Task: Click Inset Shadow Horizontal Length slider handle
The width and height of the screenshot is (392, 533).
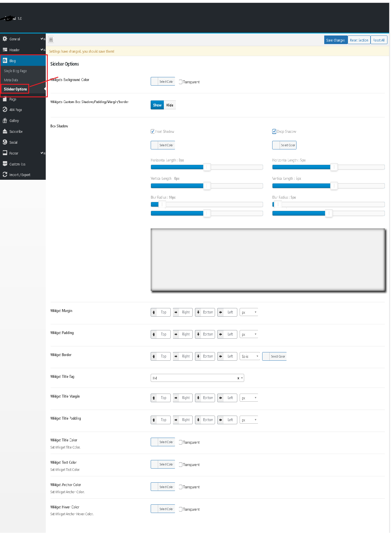Action: pos(207,167)
